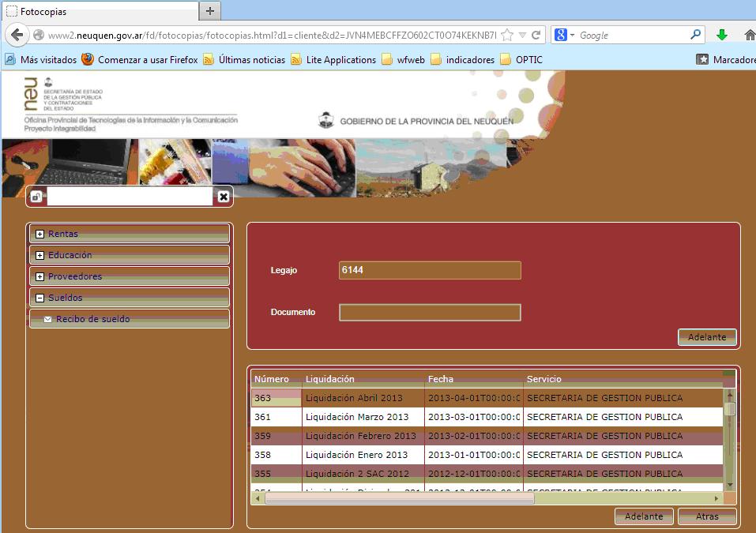Viewport: 756px width, 533px height.
Task: Click the Atras button below table
Action: point(706,516)
